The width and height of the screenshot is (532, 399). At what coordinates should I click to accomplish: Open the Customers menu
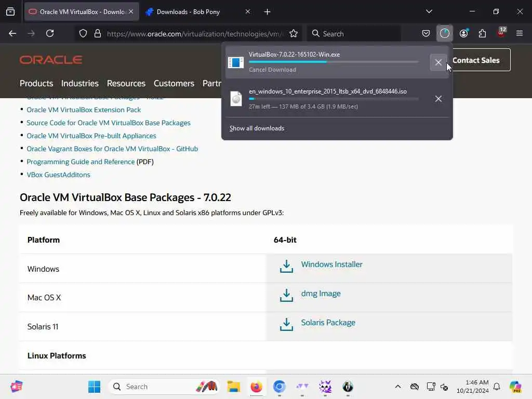[x=174, y=84]
